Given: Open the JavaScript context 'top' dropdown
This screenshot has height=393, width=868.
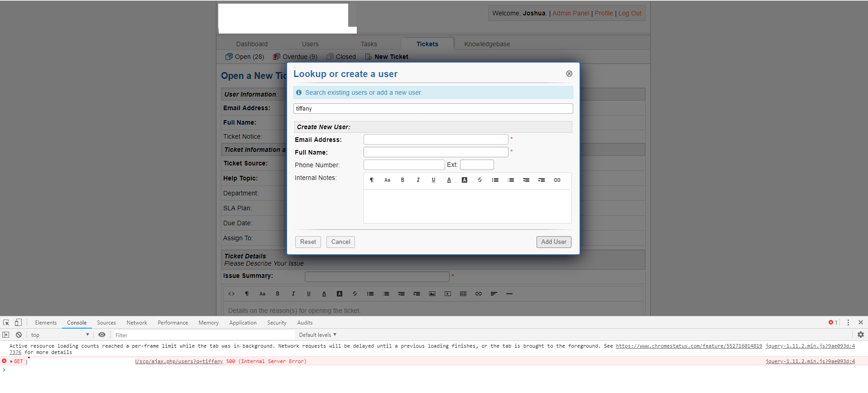Looking at the screenshot, I should [60, 335].
